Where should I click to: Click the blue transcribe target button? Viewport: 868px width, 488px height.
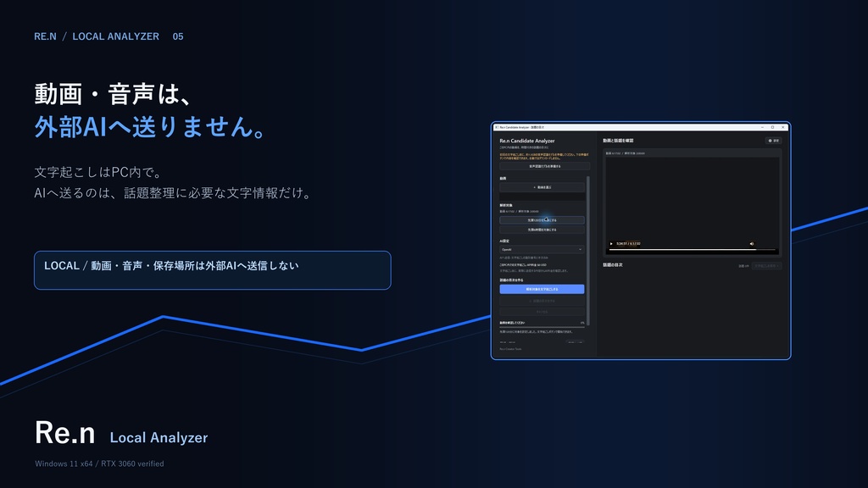click(x=542, y=289)
